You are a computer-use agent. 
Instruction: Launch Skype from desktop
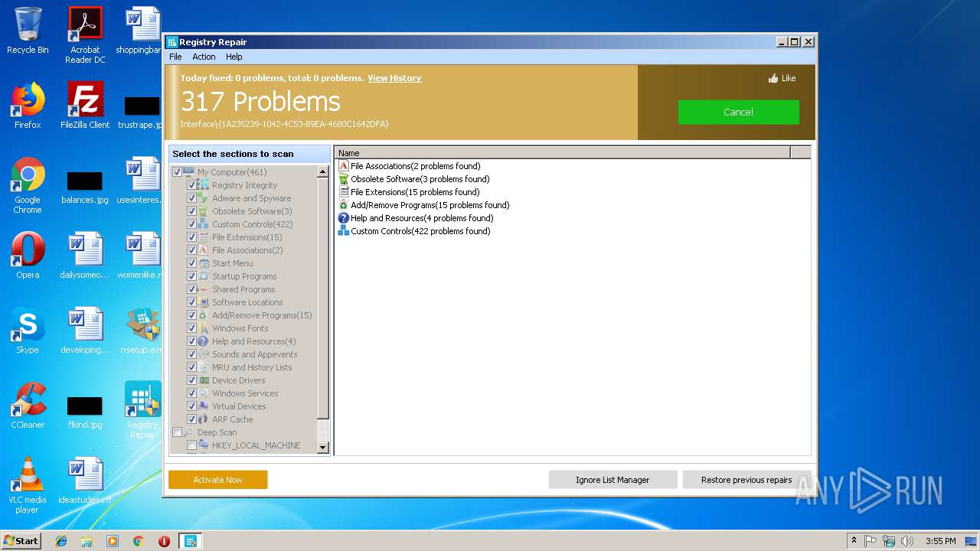(28, 331)
